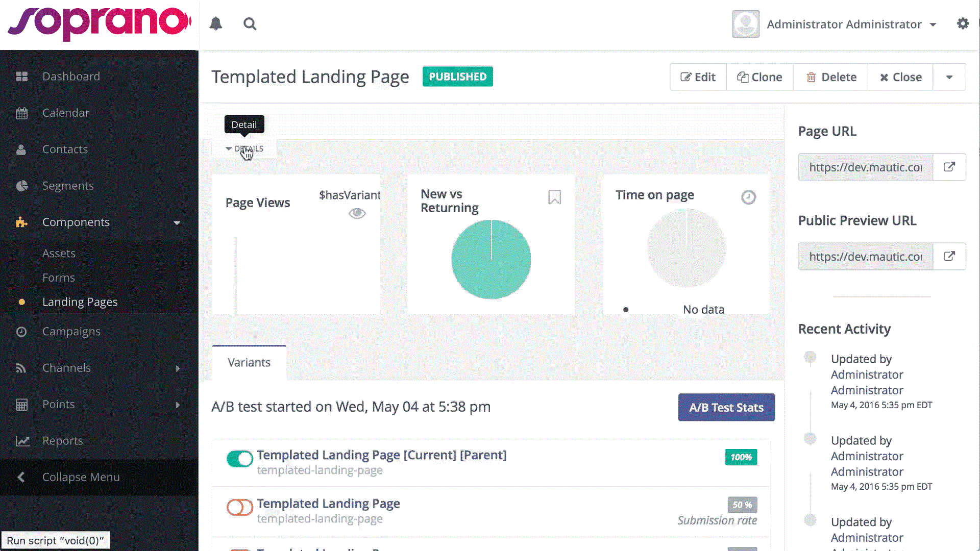Screen dimensions: 980x551
Task: Enable the second Templated Landing Page variant
Action: click(239, 508)
